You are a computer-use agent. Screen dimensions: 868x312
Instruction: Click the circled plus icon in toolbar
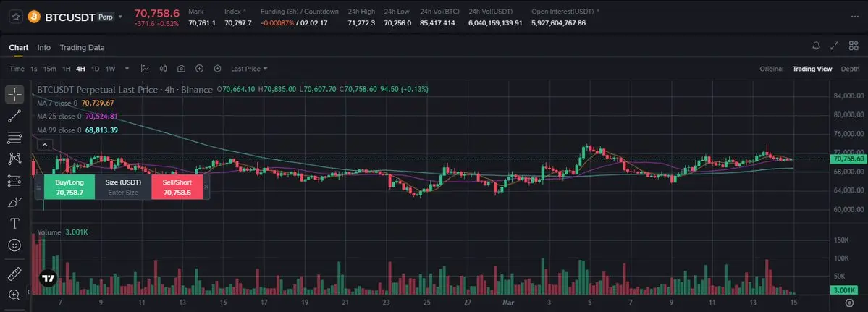pyautogui.click(x=199, y=69)
